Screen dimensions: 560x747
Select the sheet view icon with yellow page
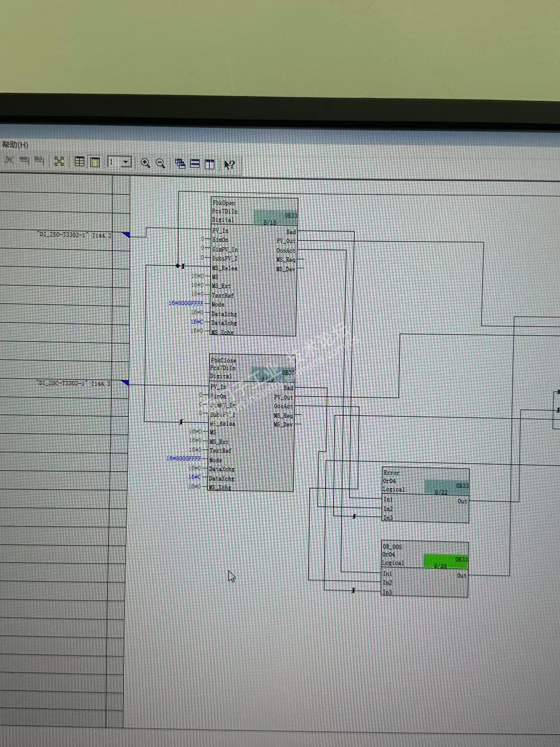click(95, 162)
